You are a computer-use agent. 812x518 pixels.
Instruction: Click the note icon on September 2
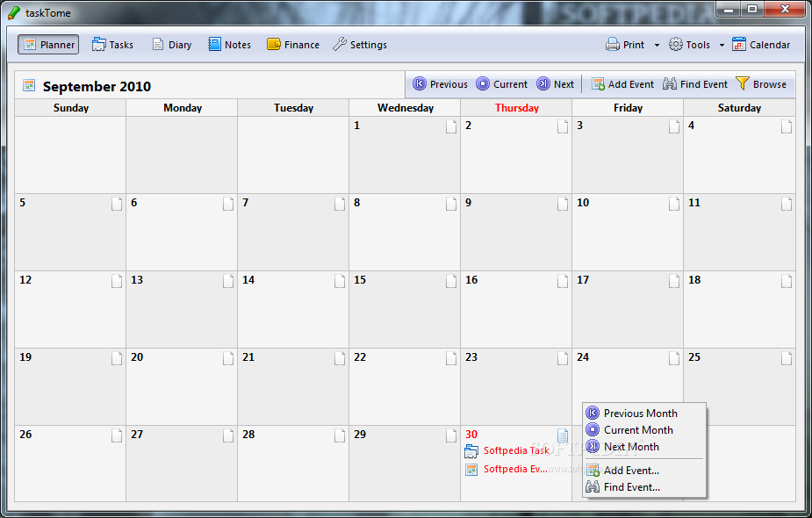pos(563,126)
